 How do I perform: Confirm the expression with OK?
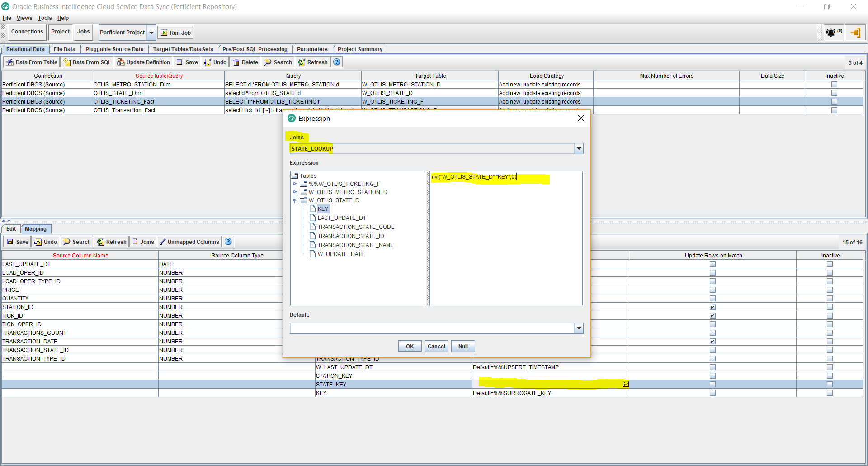(410, 347)
